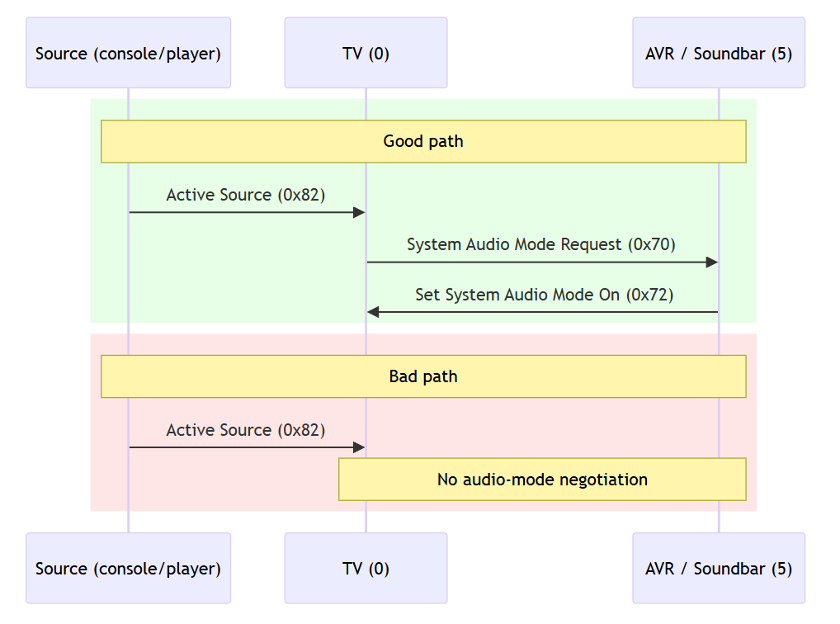Click the top Source (console/player) participant box
The image size is (840, 624).
128,53
